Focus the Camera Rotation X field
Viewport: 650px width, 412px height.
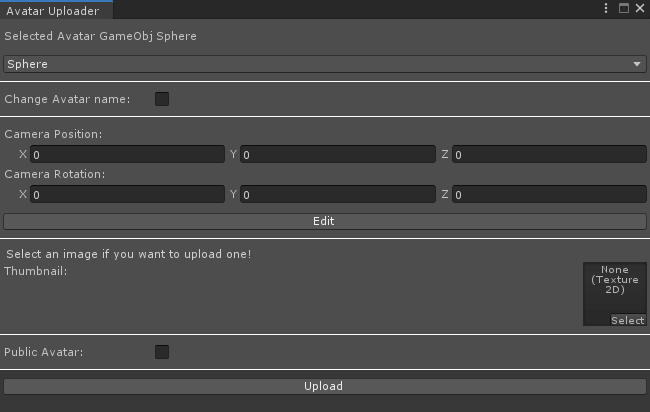click(127, 195)
